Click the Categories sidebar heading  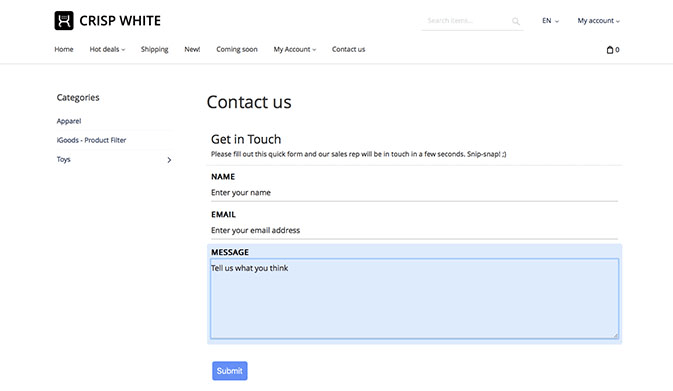click(x=78, y=97)
